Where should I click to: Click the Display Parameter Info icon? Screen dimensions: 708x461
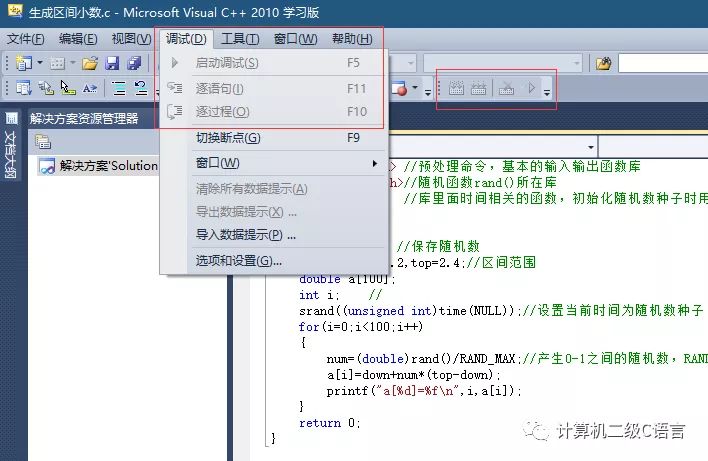tap(46, 88)
